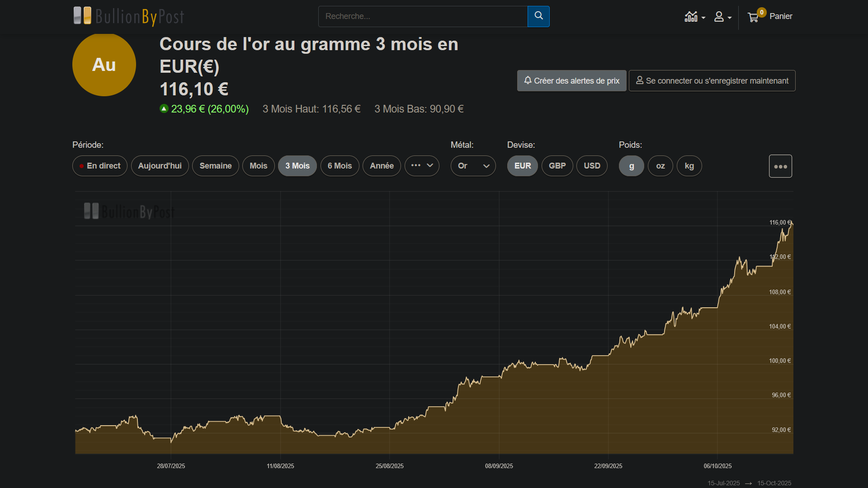
Task: Select EUR currency option
Action: (x=522, y=166)
